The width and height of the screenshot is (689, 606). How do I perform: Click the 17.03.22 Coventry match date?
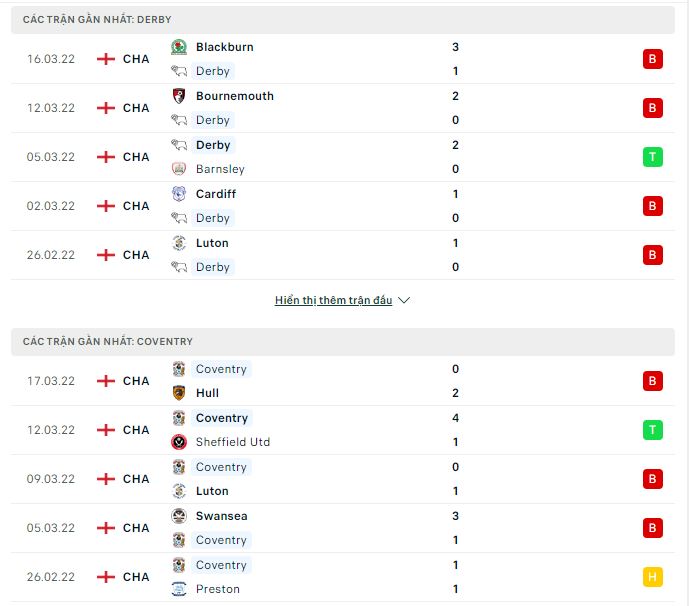[x=51, y=381]
